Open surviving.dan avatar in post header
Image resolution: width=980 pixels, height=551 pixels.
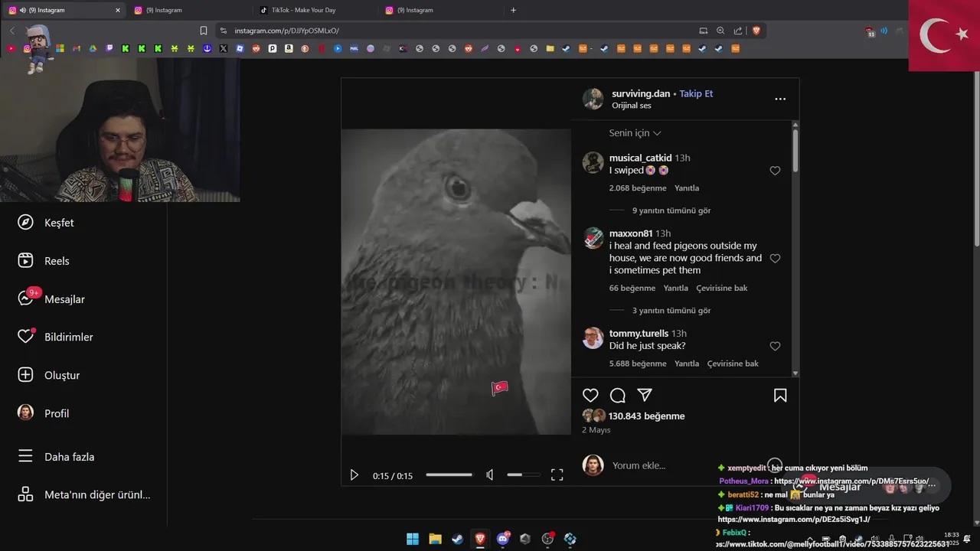pyautogui.click(x=593, y=99)
